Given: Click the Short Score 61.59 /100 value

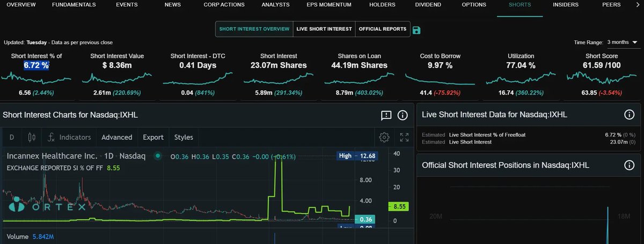Looking at the screenshot, I should [x=602, y=65].
